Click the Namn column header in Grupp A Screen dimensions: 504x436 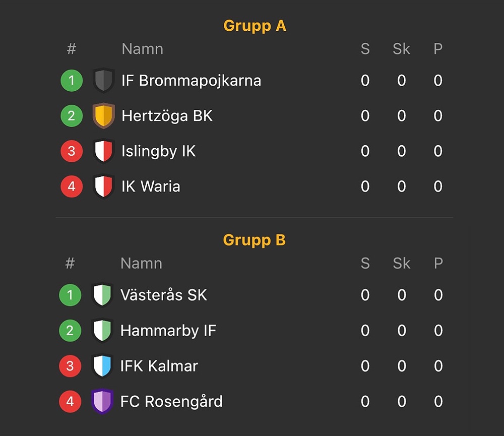tap(143, 49)
